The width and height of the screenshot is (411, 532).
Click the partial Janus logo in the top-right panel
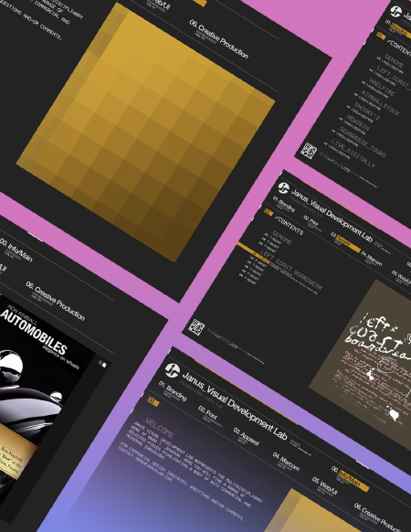395,11
